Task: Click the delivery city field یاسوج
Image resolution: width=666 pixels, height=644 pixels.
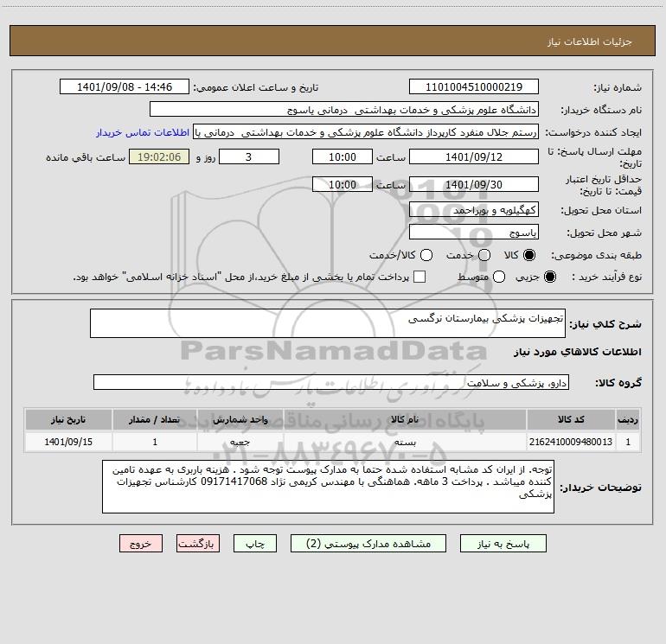Action: 474,232
